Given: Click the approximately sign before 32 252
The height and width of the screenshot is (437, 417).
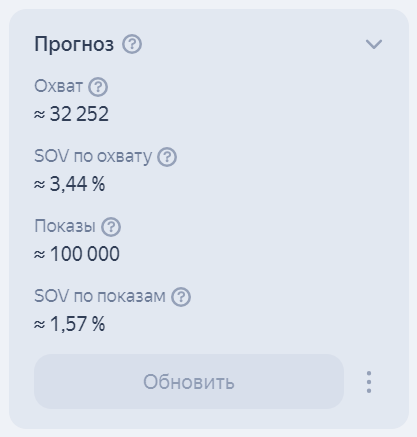Looking at the screenshot, I should 39,115.
